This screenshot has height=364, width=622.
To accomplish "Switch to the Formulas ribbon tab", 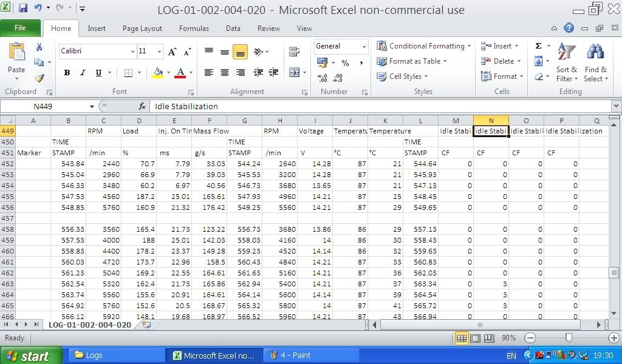I will [194, 29].
